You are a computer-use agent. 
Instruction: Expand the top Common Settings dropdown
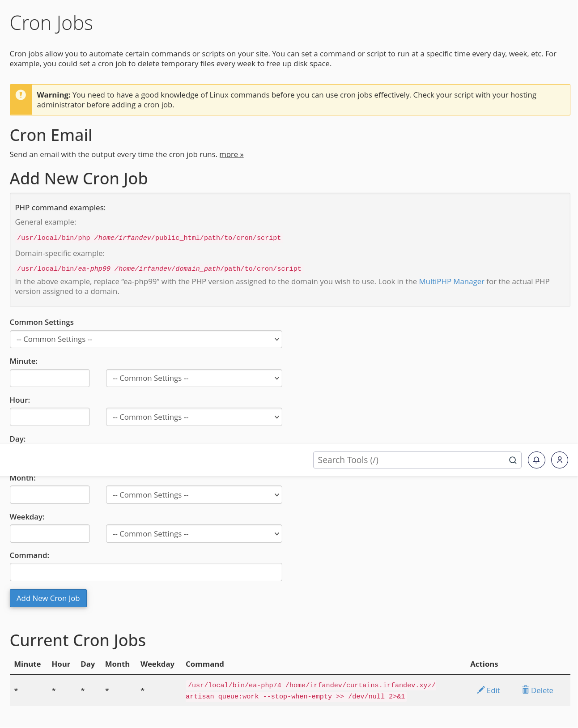click(146, 339)
